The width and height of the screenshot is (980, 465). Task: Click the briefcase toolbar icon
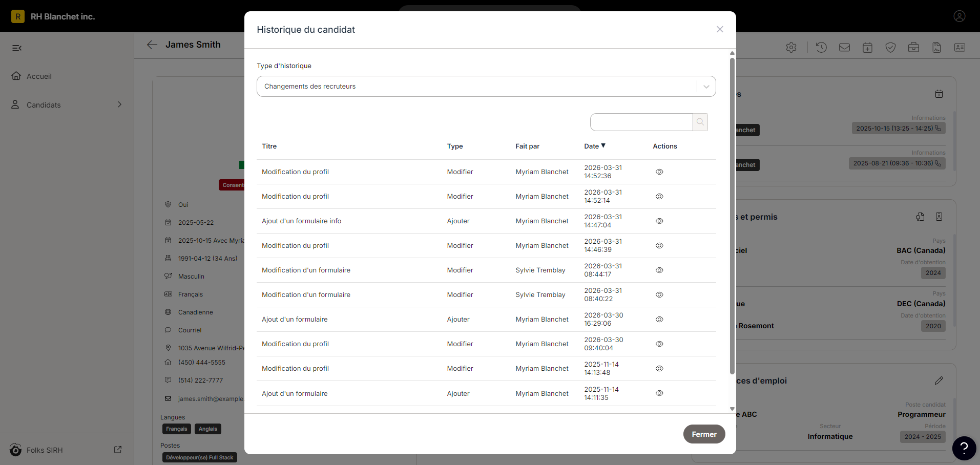click(913, 48)
